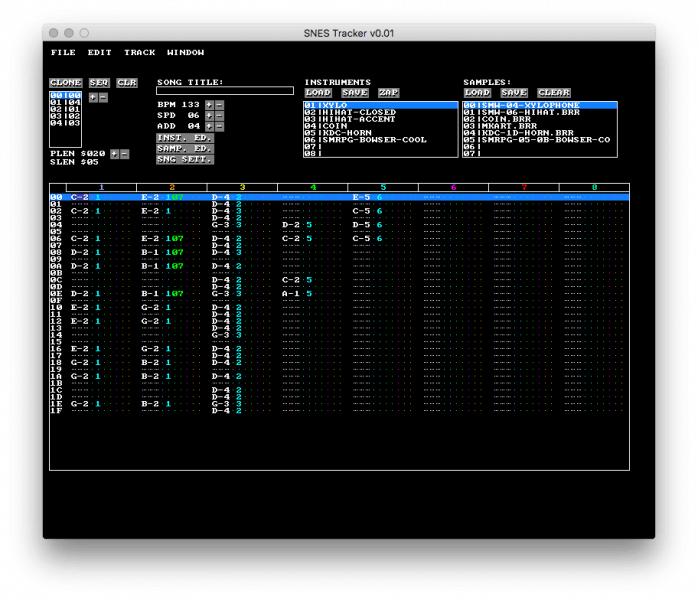
Task: Click track 3 header
Action: (242, 187)
